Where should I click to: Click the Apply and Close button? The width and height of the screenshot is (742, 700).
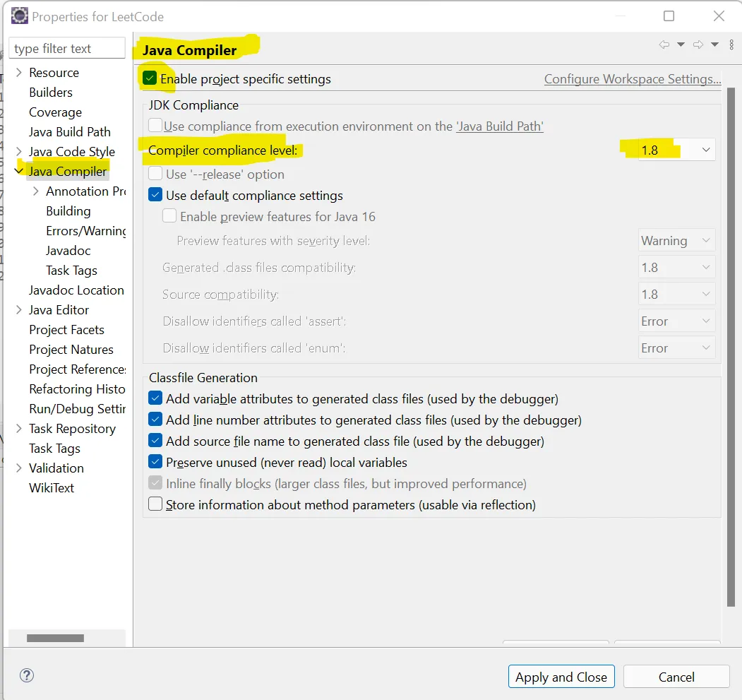pyautogui.click(x=561, y=676)
